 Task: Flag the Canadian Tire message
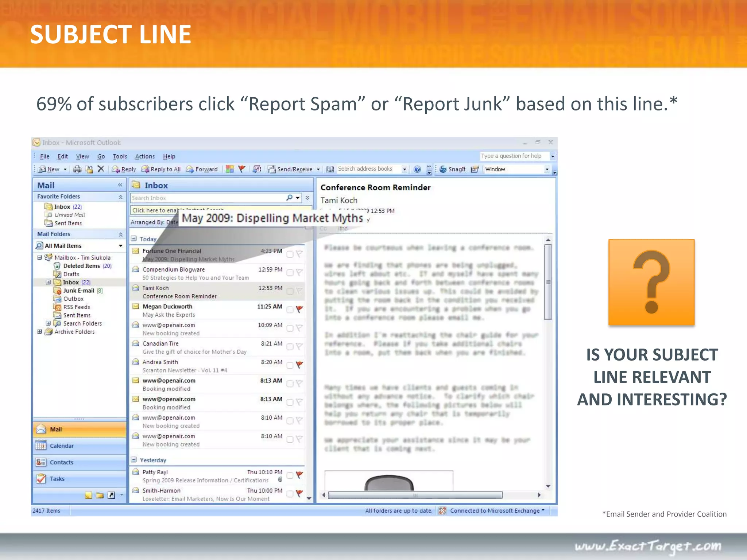[299, 346]
